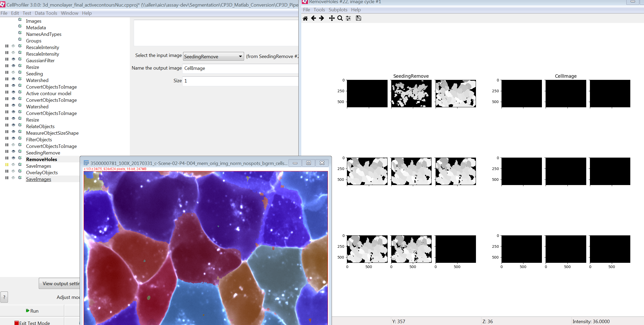This screenshot has width=644, height=325.
Task: Go back using the left arrow navigation icon
Action: pos(313,18)
